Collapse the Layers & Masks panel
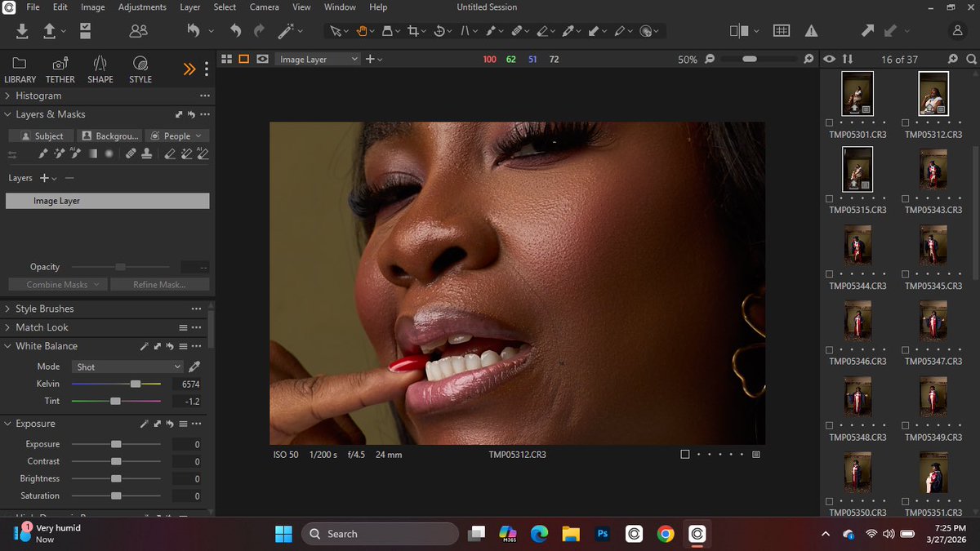The height and width of the screenshot is (551, 980). click(x=8, y=115)
